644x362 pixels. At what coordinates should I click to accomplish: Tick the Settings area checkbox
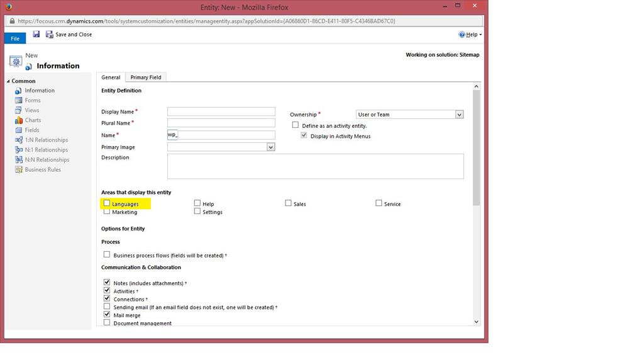point(197,212)
